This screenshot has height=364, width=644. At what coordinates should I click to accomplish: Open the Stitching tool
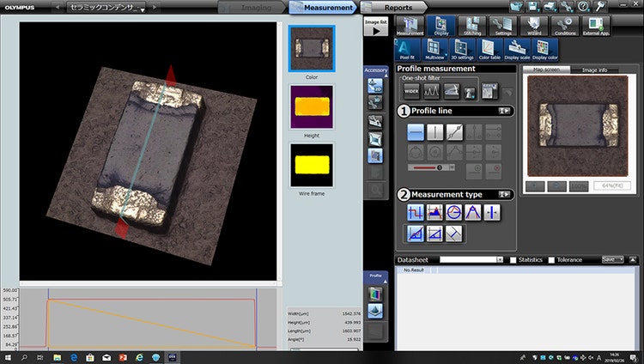pos(471,27)
